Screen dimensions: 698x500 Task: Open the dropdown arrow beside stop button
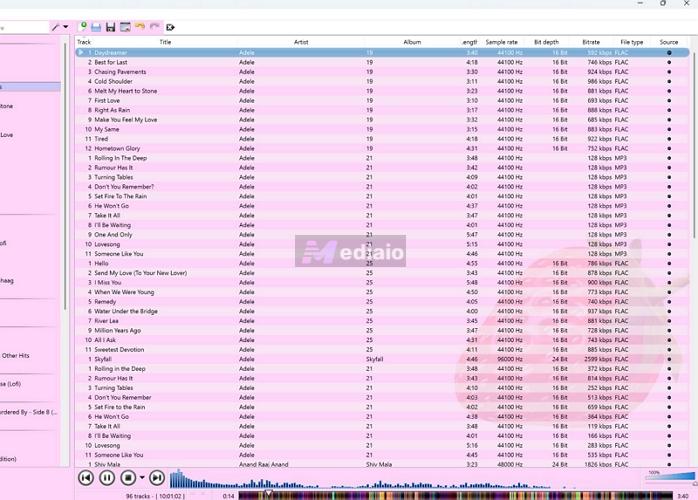point(142,478)
